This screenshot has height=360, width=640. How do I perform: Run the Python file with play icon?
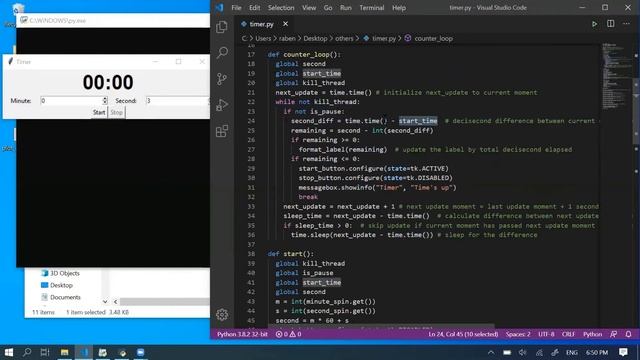pyautogui.click(x=594, y=24)
